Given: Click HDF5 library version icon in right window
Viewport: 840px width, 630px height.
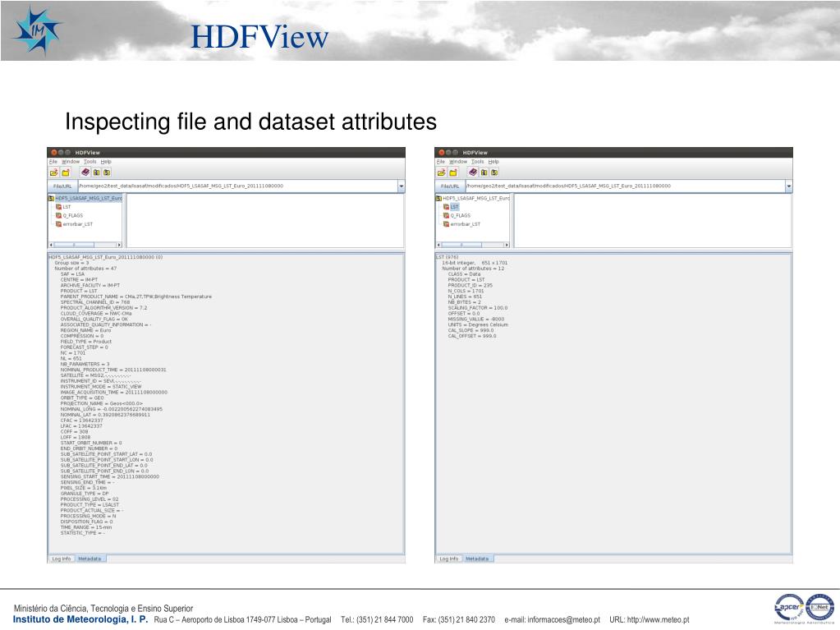Looking at the screenshot, I should click(x=494, y=172).
